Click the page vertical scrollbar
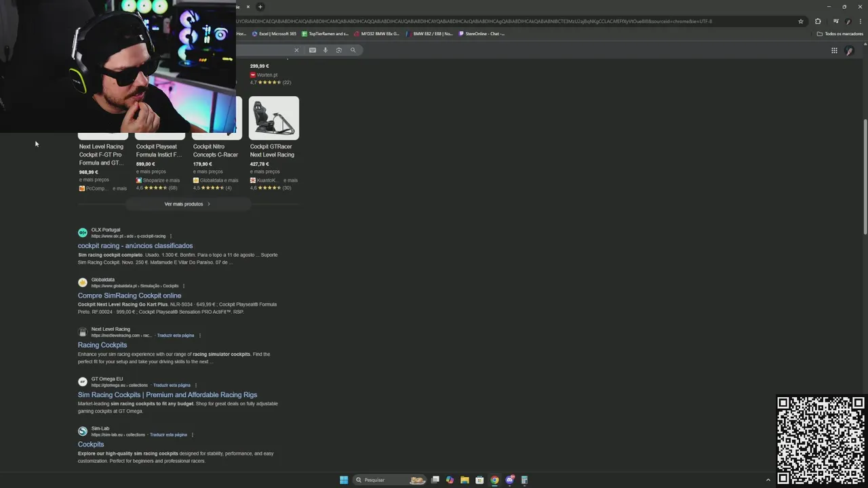Screen dimensions: 868x488 tap(865, 178)
